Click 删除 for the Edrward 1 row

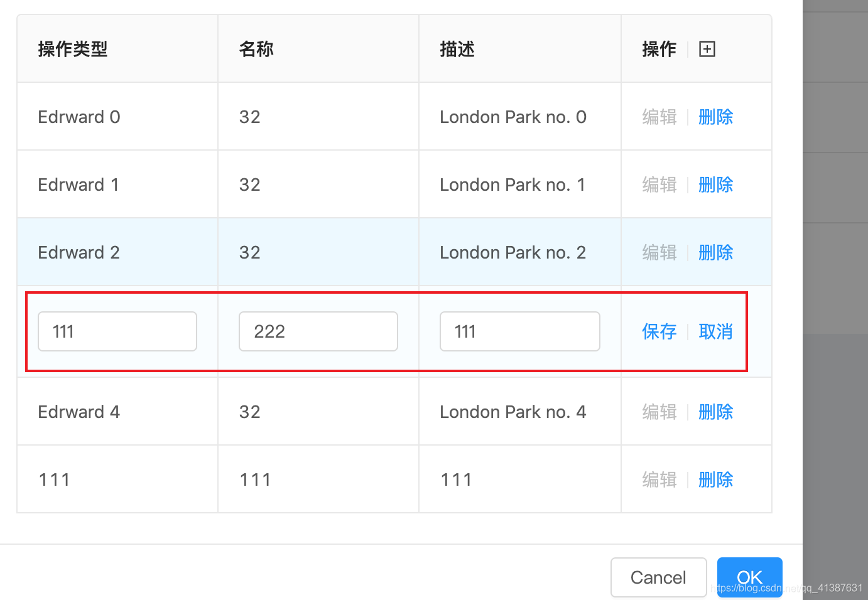click(716, 185)
